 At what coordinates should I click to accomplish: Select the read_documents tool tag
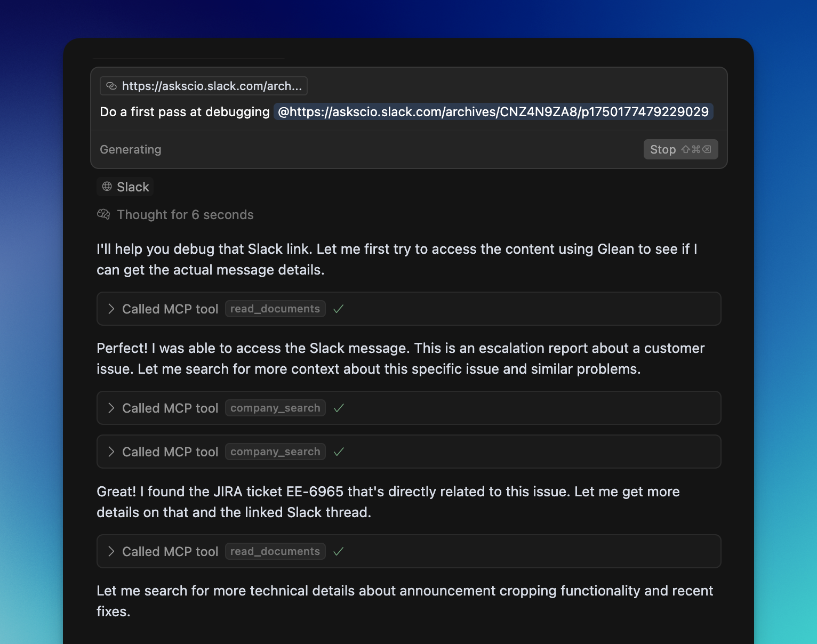(275, 309)
